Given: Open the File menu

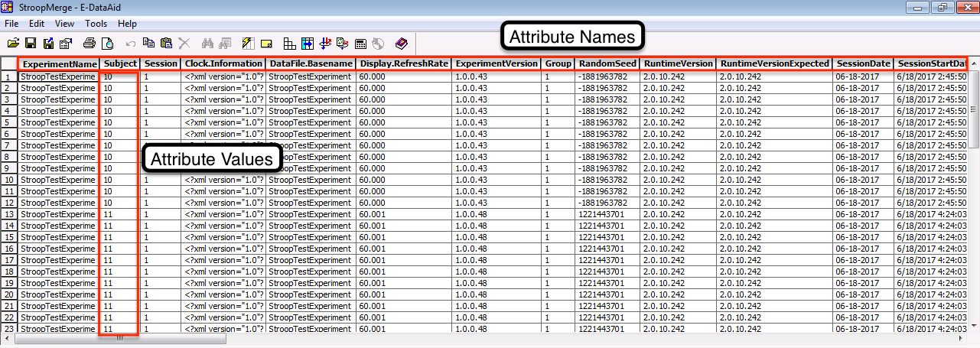Looking at the screenshot, I should pos(11,24).
